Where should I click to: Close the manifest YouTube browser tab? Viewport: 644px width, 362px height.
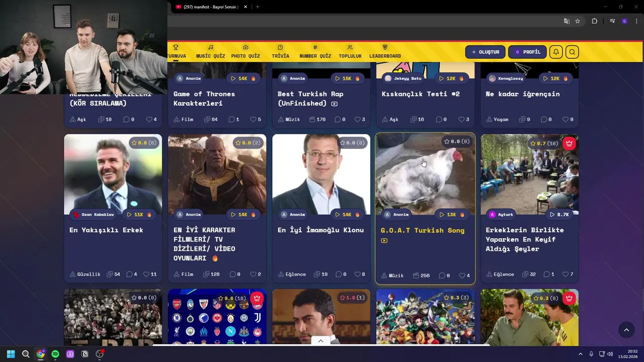(x=246, y=7)
